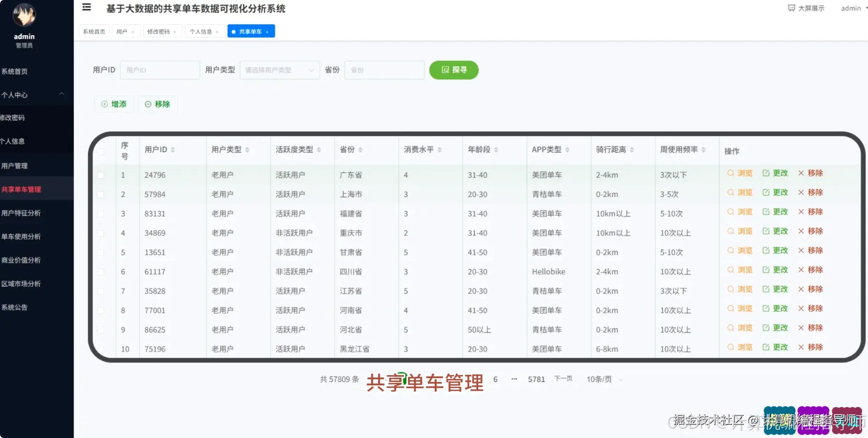Open the 10条/页 page size dropdown
868x438 pixels.
coord(604,379)
